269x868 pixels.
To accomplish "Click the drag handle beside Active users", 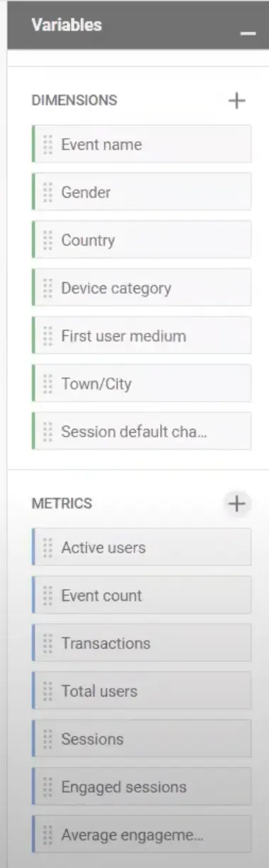I will pos(48,547).
